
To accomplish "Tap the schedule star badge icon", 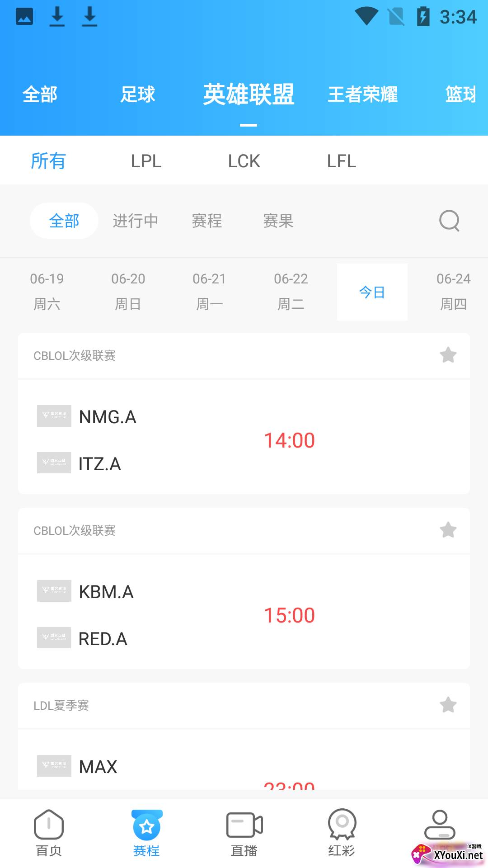I will click(146, 826).
